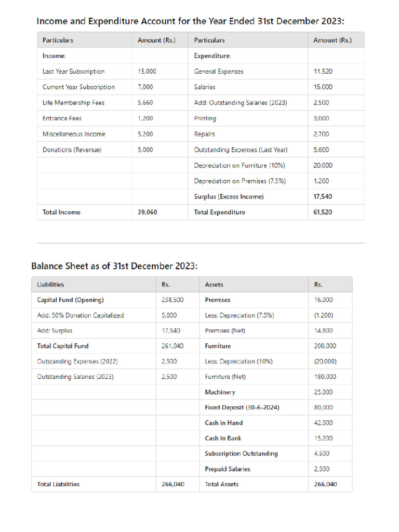Screen dimensions: 399x532
Task: Click the '25,000' value
Action: click(323, 392)
